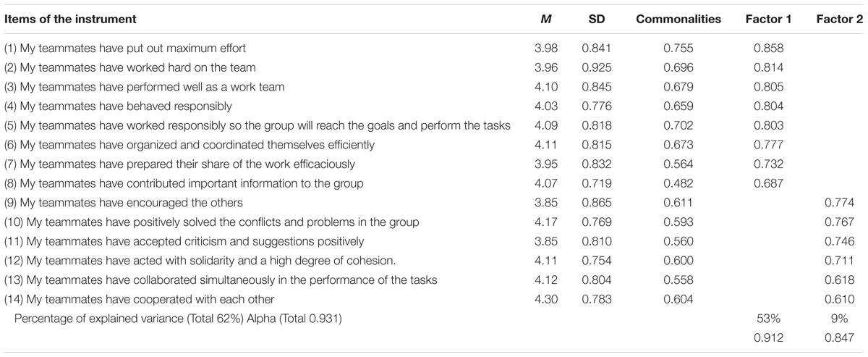This screenshot has width=868, height=357.
Task: Click the 'Items of the instrument' column header
Action: tap(70, 20)
